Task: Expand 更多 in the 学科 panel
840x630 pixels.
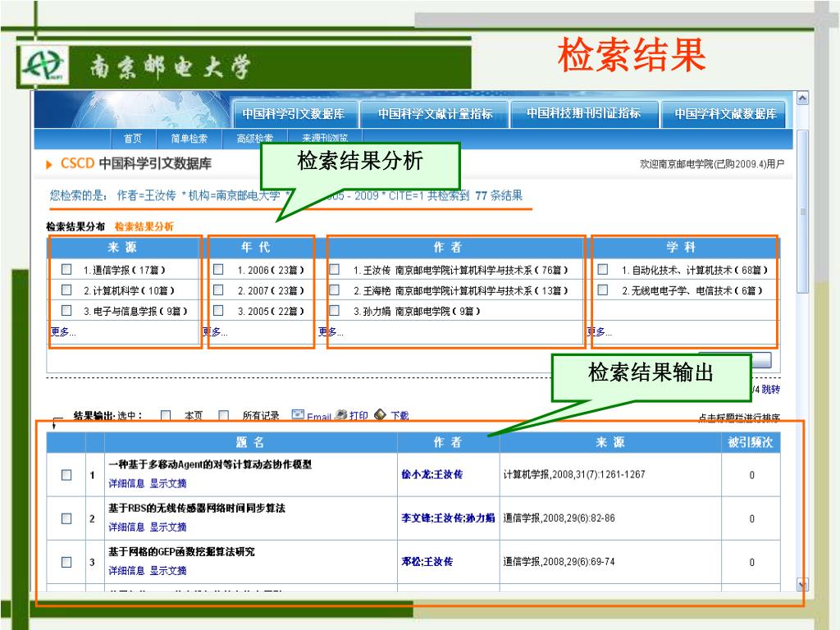Action: coord(600,331)
